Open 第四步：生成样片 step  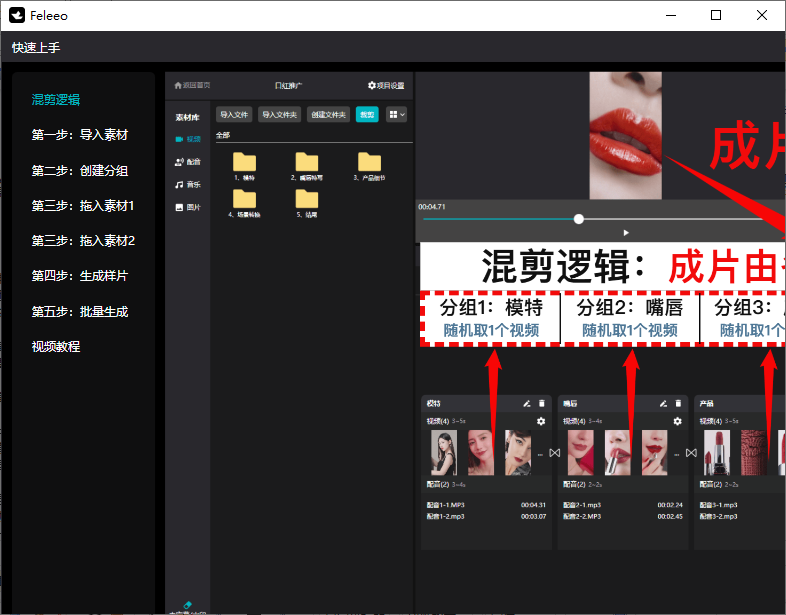[80, 276]
